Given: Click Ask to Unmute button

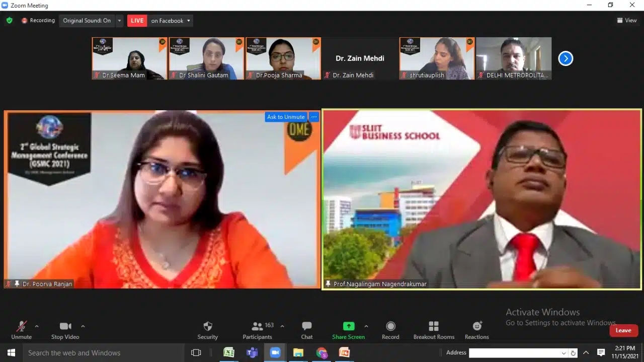Looking at the screenshot, I should coord(286,117).
